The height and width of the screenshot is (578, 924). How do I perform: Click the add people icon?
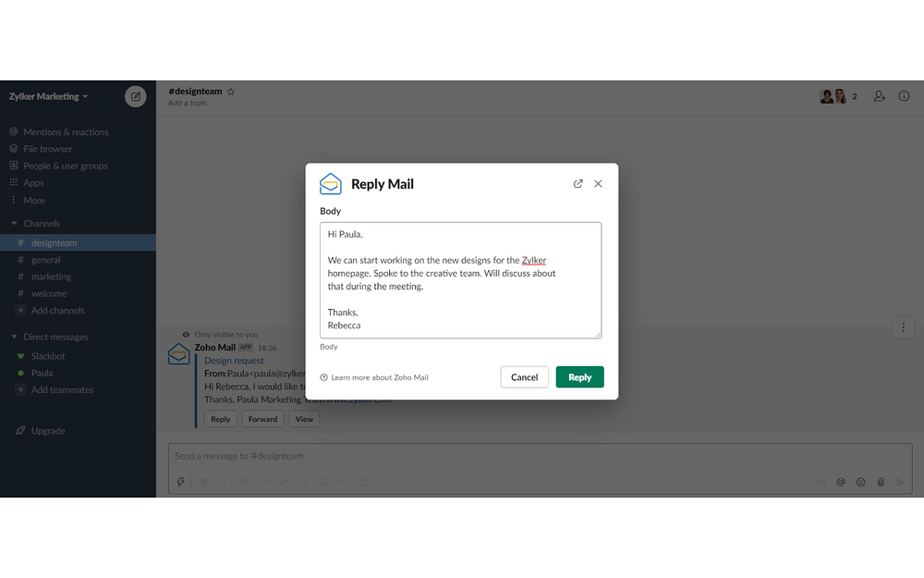[880, 96]
